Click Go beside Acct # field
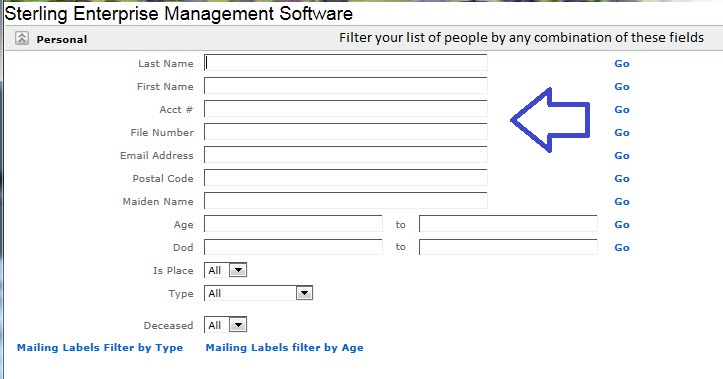The image size is (723, 379). pos(622,110)
